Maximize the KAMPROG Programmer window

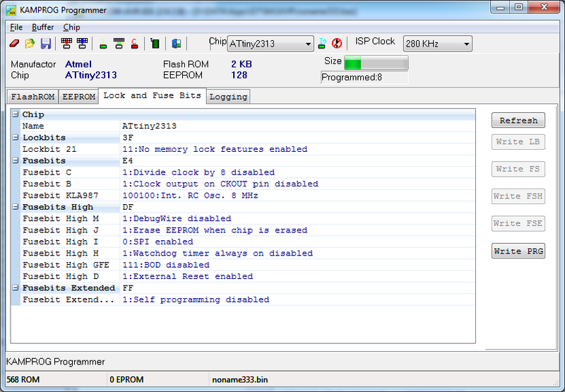click(518, 8)
